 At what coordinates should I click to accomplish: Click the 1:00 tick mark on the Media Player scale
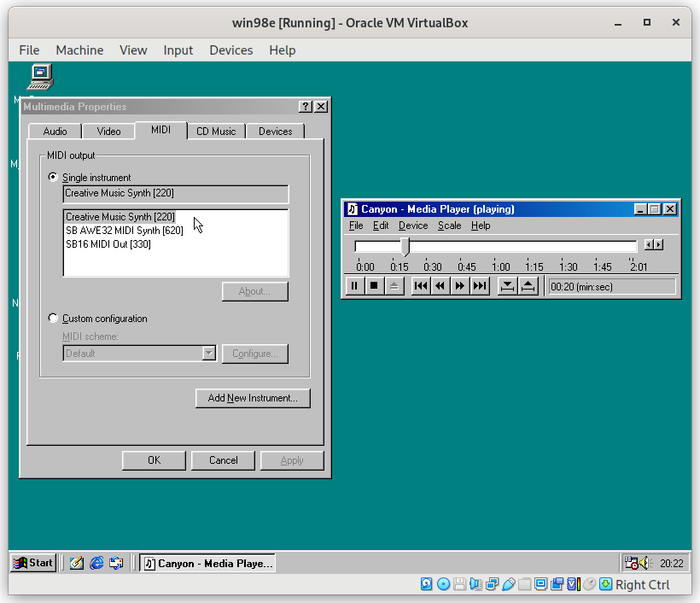pos(494,260)
